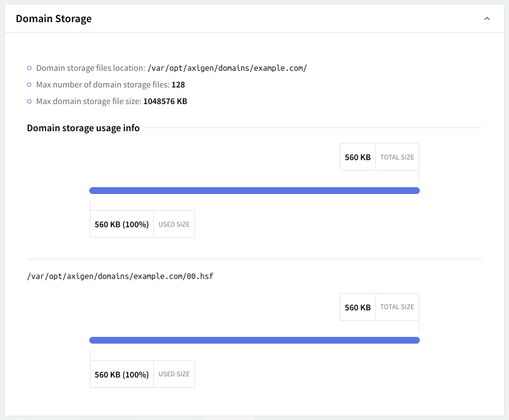
Task: Click 560 KB total size in domain usage
Action: tap(358, 157)
